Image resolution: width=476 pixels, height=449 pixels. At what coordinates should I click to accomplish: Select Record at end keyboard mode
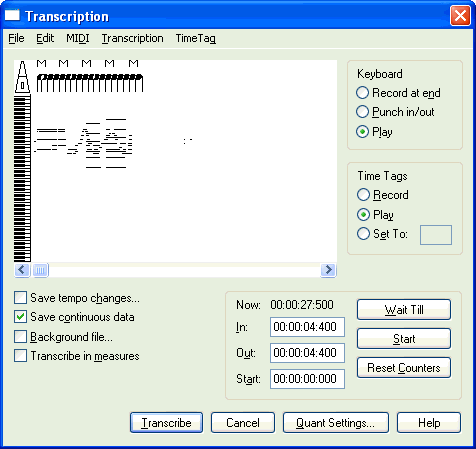[x=362, y=93]
